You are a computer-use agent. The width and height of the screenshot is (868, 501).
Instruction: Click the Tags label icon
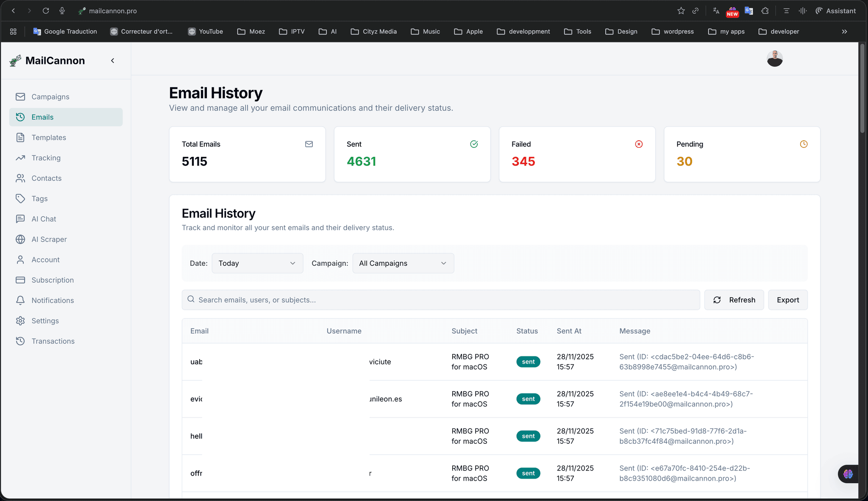pyautogui.click(x=20, y=198)
